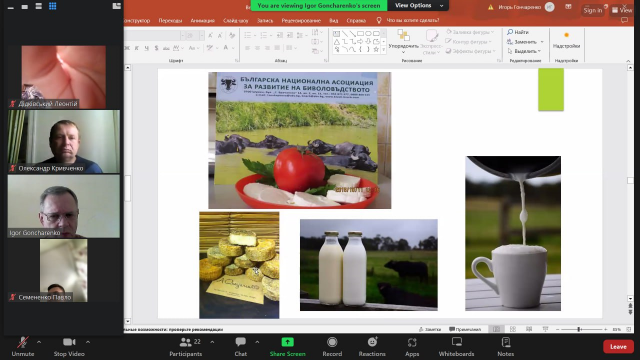Viewport: 640px width, 360px height.
Task: Click Надстройки add-ins button
Action: [x=566, y=41]
